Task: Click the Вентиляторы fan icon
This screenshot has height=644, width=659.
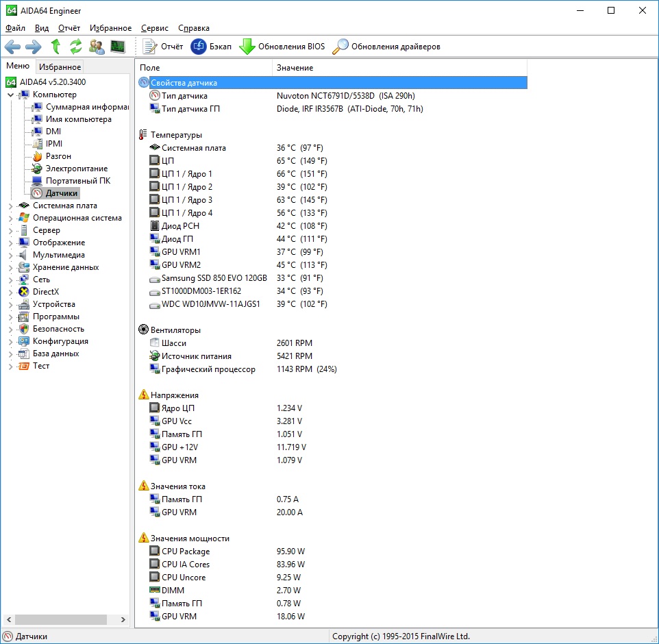Action: (143, 330)
